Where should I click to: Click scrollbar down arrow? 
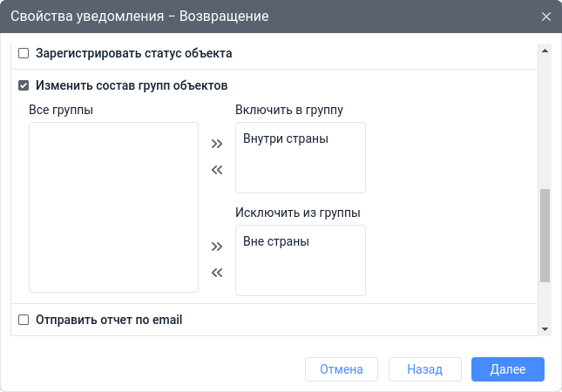[545, 328]
